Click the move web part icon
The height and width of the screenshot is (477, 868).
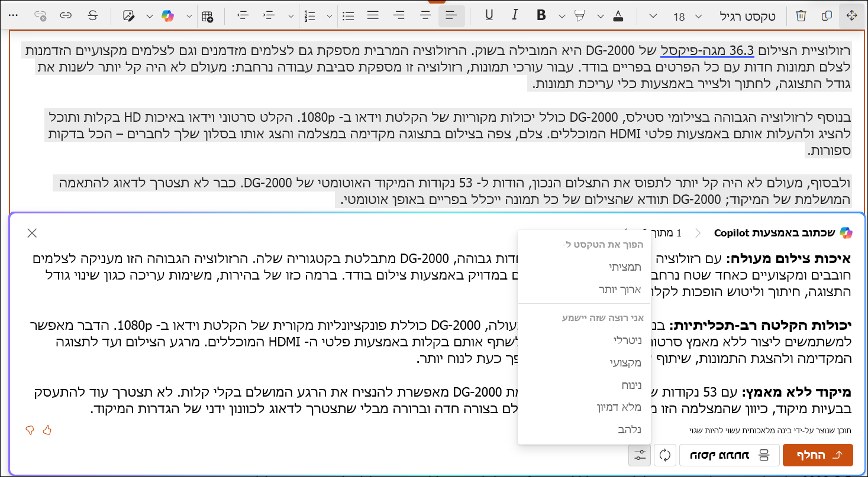852,16
